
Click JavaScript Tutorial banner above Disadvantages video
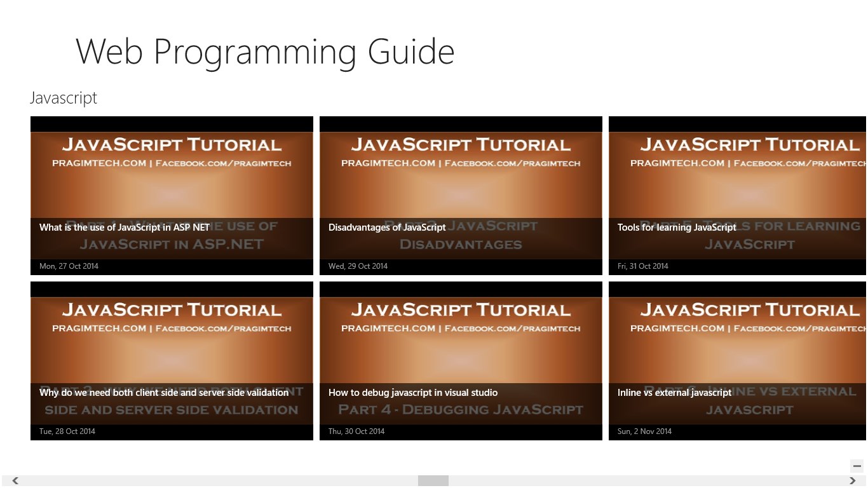click(x=461, y=146)
